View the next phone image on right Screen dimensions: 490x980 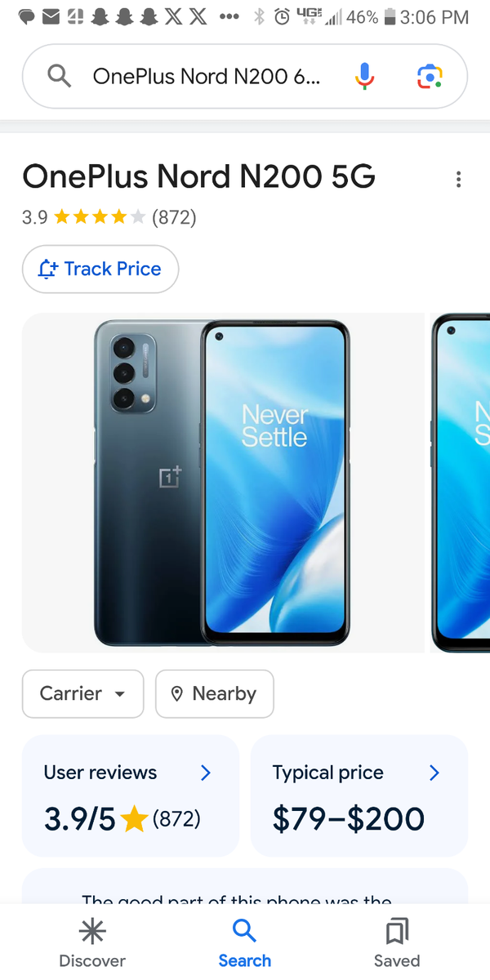[x=461, y=483]
